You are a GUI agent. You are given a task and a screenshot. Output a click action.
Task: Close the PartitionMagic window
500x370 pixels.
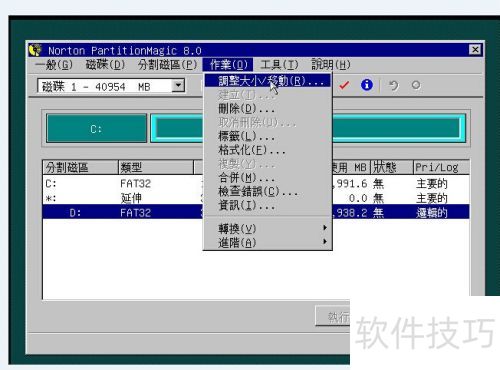click(x=475, y=50)
